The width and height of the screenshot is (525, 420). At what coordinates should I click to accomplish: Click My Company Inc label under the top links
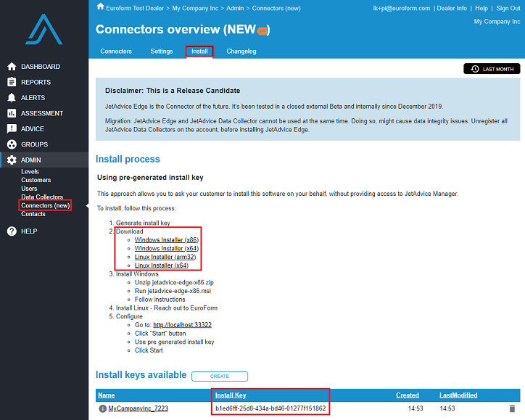pyautogui.click(x=497, y=22)
